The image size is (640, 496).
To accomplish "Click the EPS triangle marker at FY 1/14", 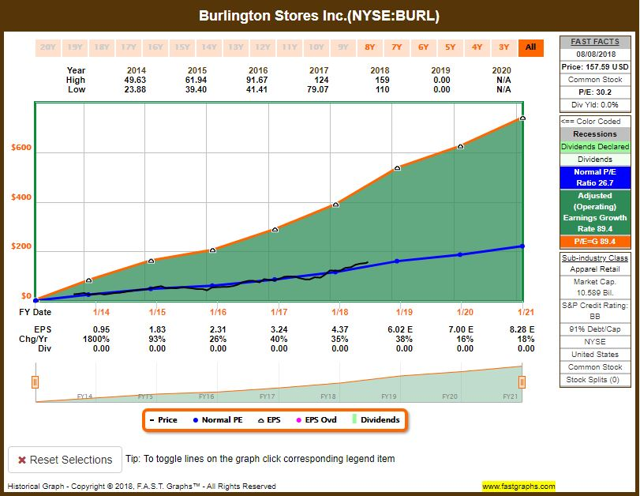I will [89, 280].
